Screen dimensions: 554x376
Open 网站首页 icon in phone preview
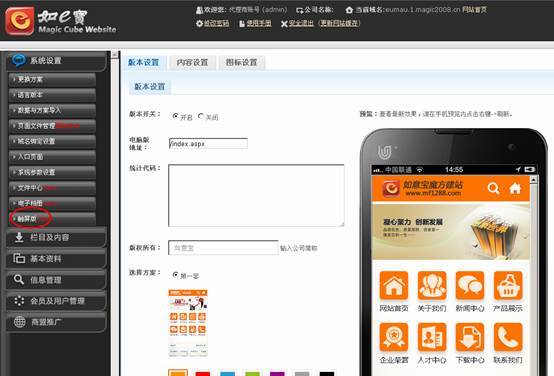[x=394, y=286]
